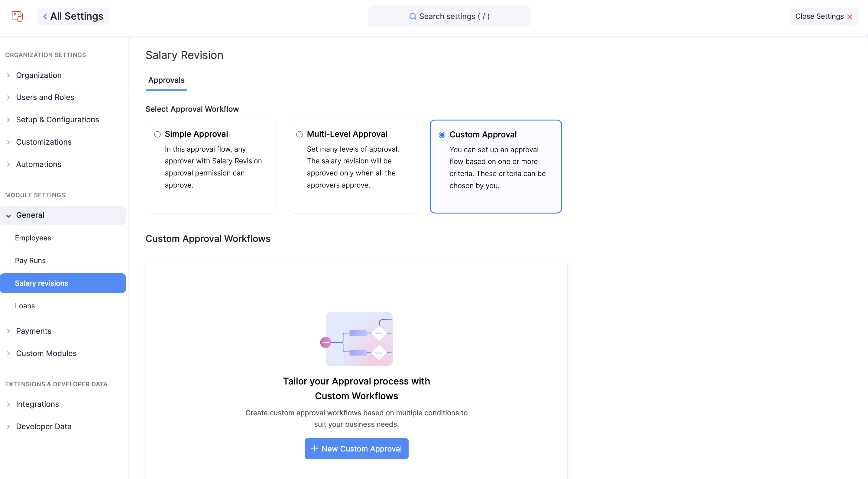Expand the Automations section

pos(38,164)
